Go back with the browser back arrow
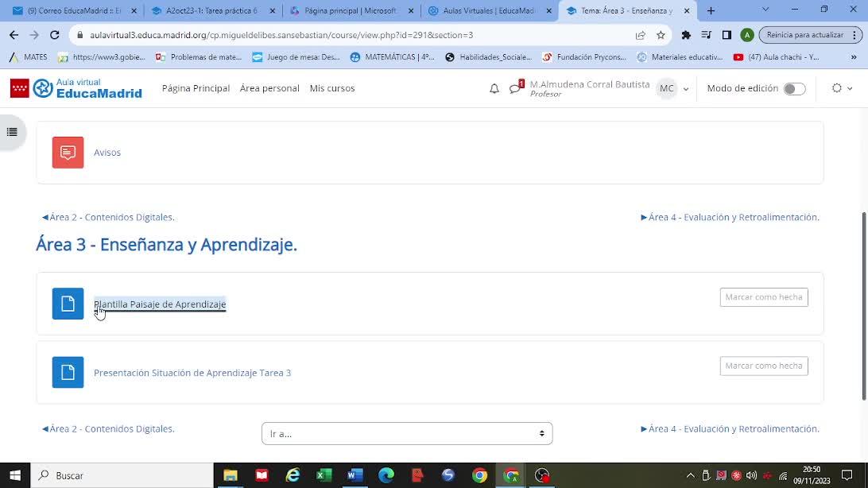868x488 pixels. click(x=14, y=35)
